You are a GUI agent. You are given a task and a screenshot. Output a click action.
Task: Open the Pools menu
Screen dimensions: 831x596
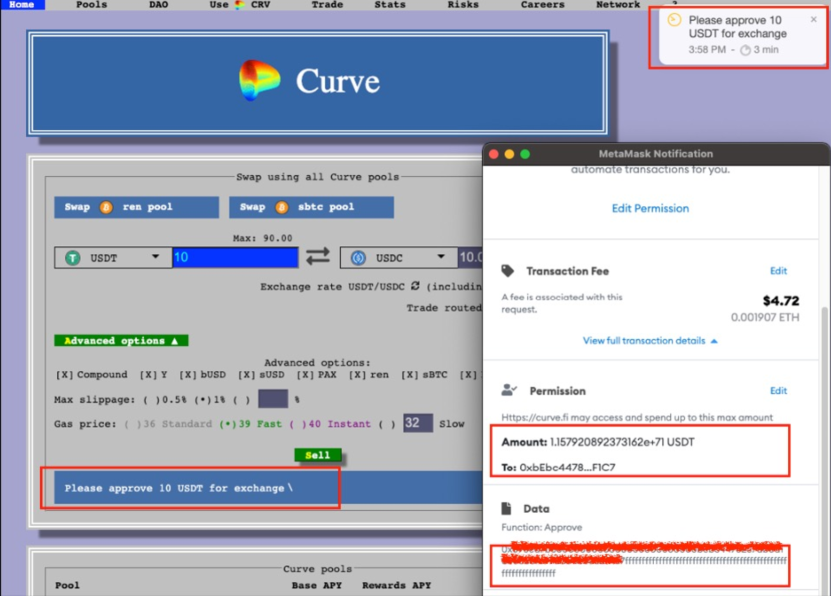91,4
